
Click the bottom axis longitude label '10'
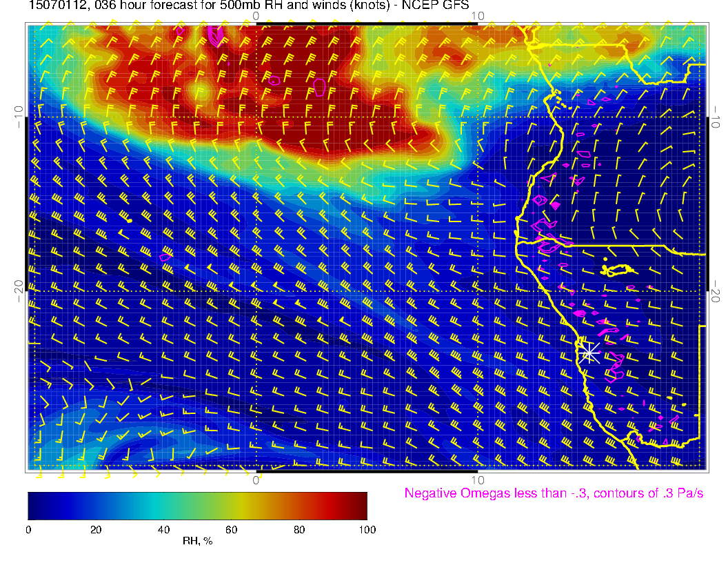click(478, 480)
